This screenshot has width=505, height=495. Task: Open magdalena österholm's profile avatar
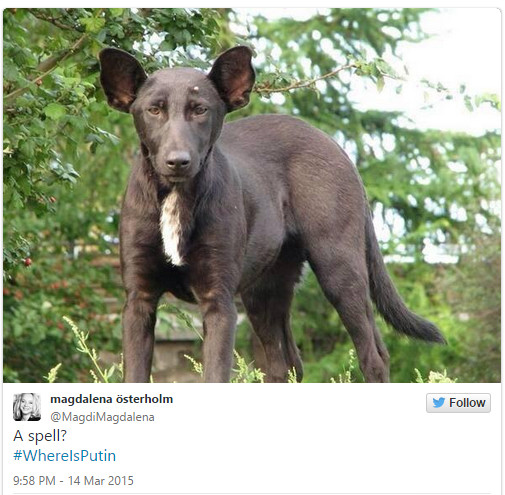point(27,407)
